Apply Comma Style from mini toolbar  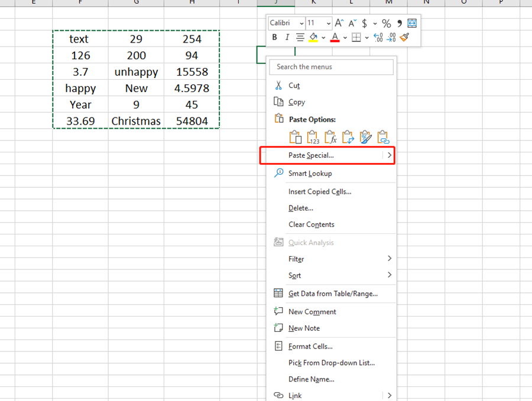400,23
